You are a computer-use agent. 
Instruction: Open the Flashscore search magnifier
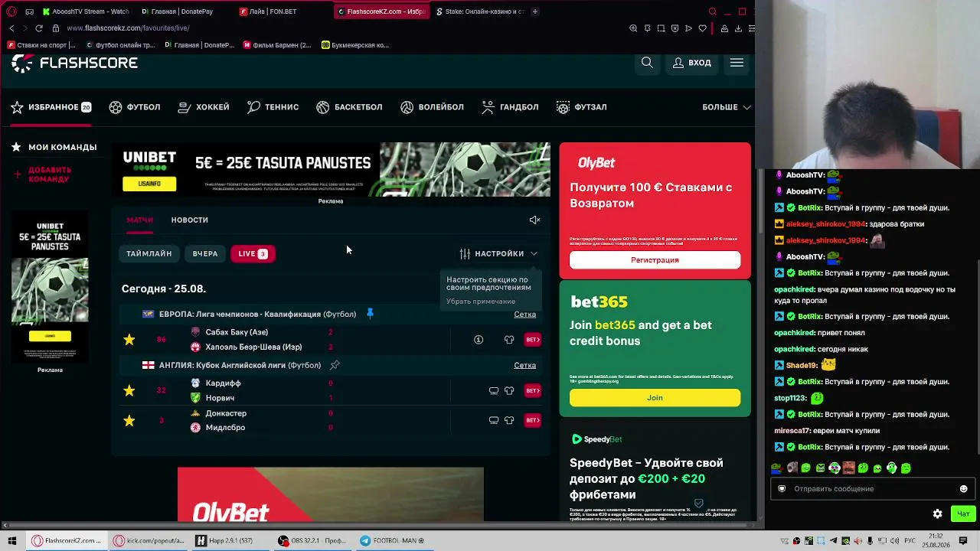[x=647, y=63]
